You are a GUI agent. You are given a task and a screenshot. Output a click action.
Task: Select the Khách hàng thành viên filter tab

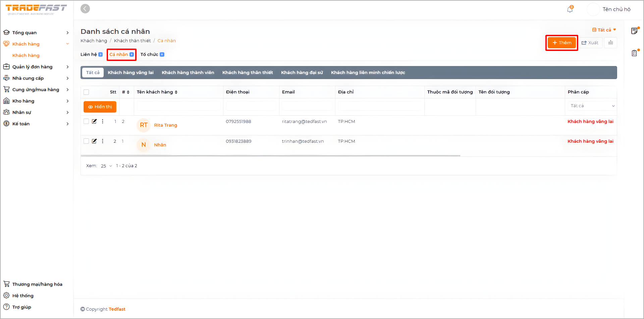click(x=188, y=72)
